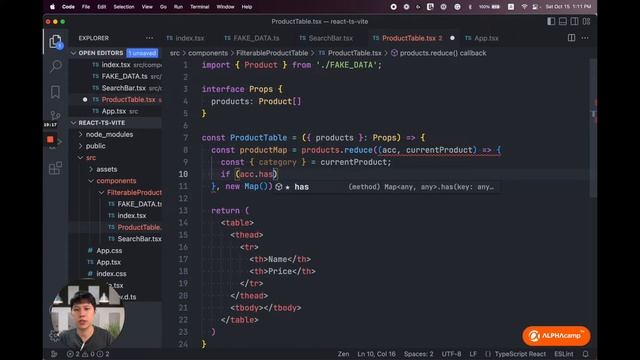This screenshot has width=640, height=360.
Task: Switch to the index.tsx editor tab
Action: click(x=185, y=38)
